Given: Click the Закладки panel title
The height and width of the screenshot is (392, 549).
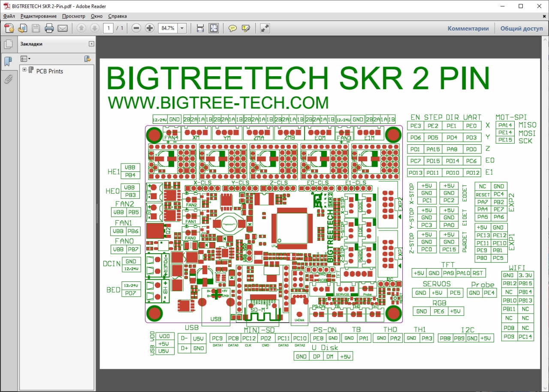Looking at the screenshot, I should pyautogui.click(x=31, y=44).
